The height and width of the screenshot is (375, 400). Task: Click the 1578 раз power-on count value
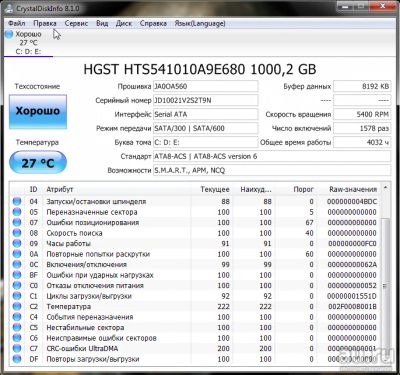362,128
